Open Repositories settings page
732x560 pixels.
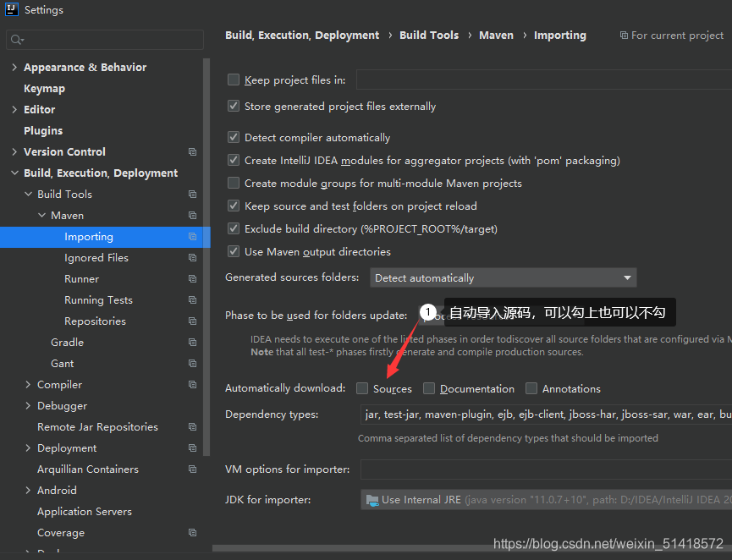pos(96,321)
